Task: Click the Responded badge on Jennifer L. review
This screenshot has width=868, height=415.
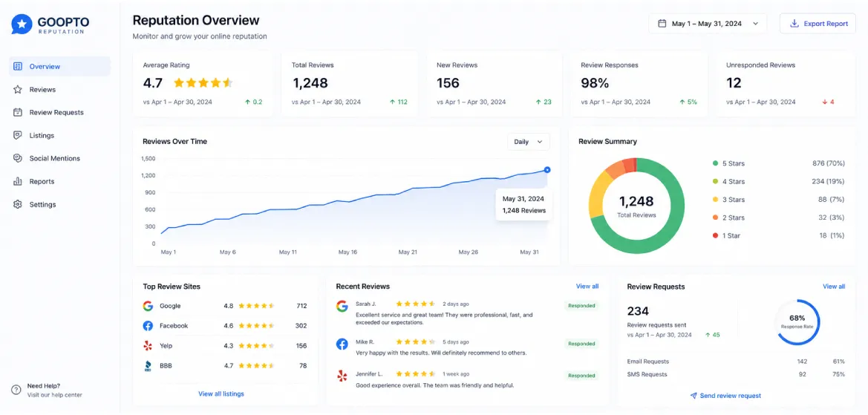Action: point(581,376)
